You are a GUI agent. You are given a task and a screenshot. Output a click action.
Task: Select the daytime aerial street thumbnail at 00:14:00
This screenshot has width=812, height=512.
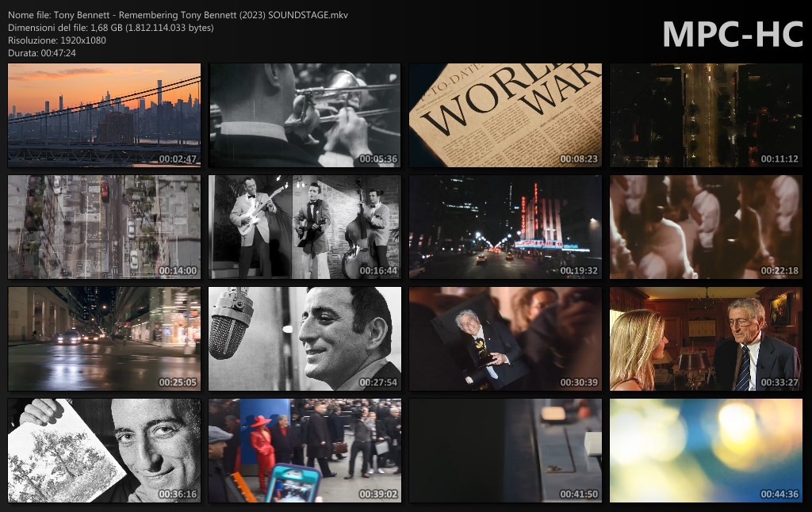coord(104,227)
